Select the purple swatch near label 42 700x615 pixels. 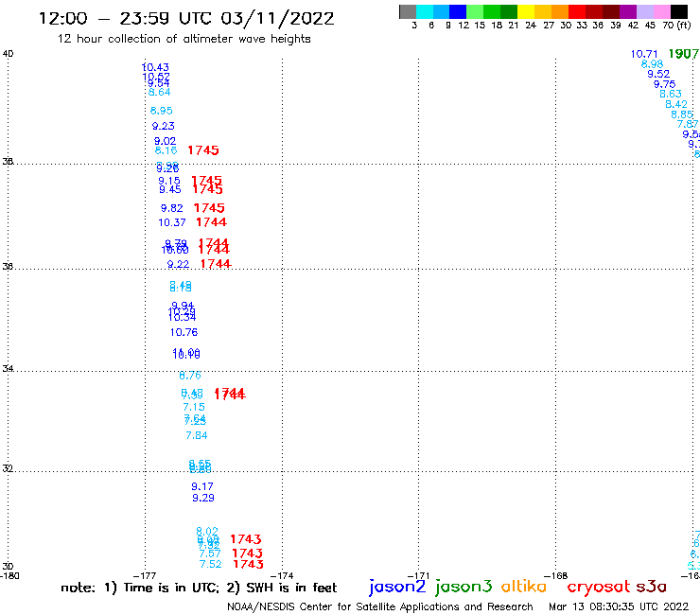(628, 12)
